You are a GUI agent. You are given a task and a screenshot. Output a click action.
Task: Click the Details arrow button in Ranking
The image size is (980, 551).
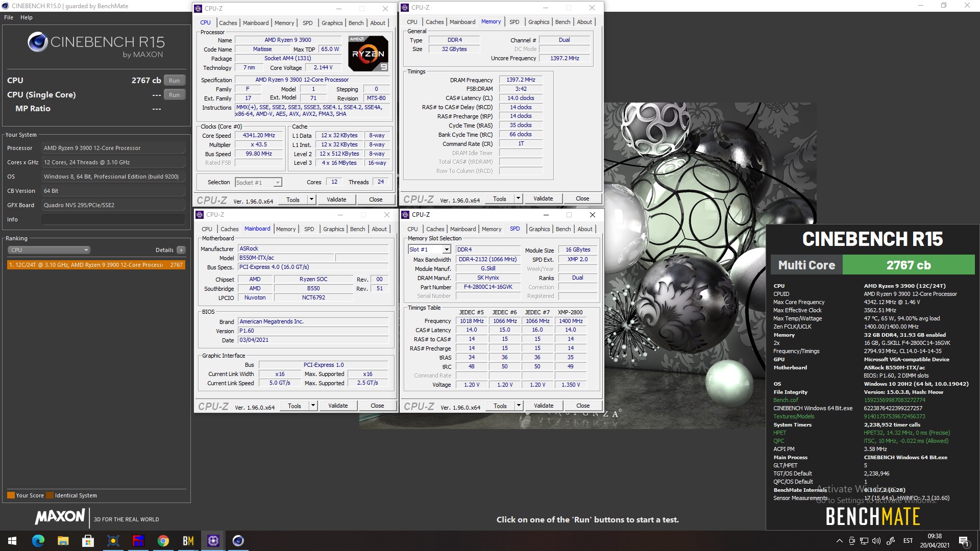tap(181, 250)
